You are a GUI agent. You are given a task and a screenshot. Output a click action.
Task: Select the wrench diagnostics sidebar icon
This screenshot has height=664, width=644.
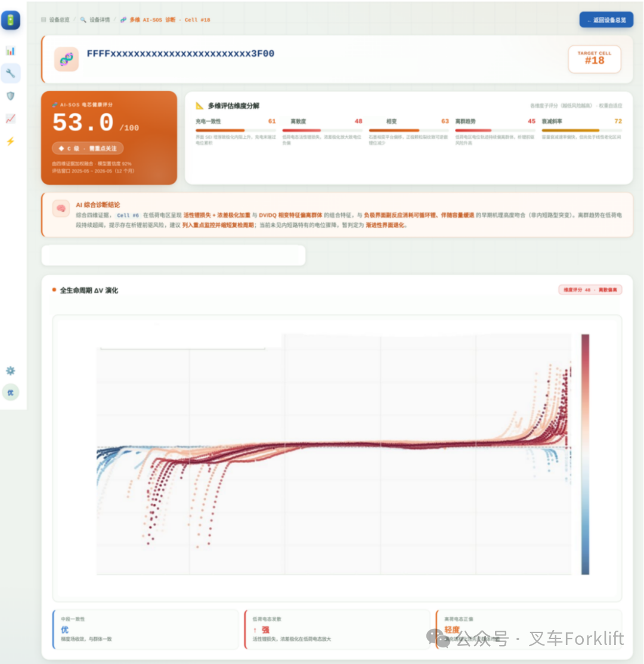click(x=11, y=73)
